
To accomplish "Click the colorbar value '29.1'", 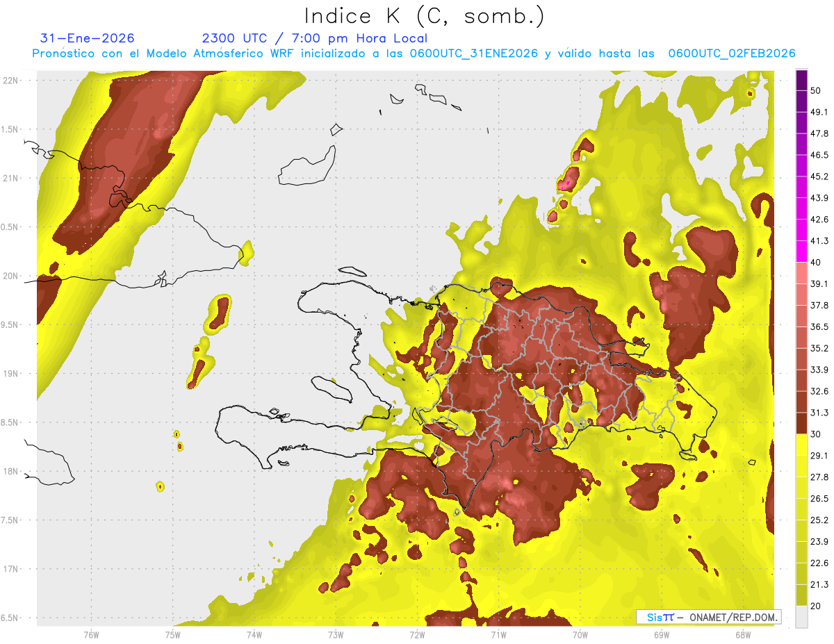I will (x=819, y=456).
